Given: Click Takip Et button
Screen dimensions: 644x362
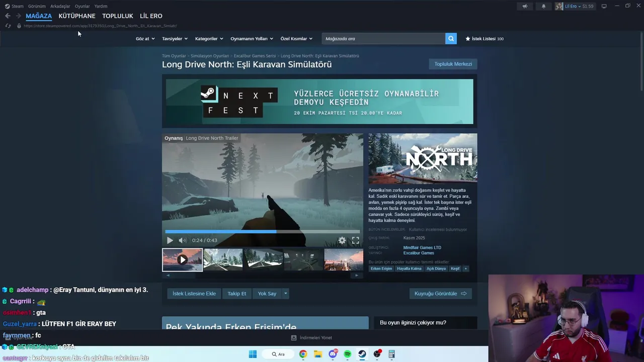Looking at the screenshot, I should pos(237,294).
